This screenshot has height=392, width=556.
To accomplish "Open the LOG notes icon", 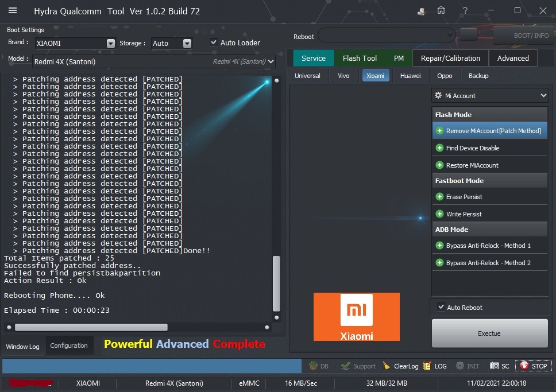I will 427,366.
